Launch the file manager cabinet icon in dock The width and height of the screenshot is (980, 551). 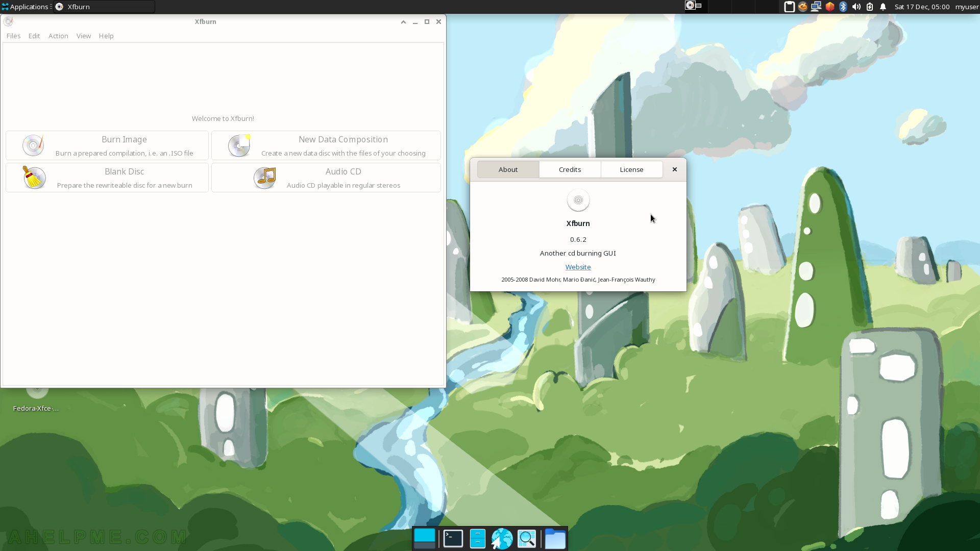[478, 539]
